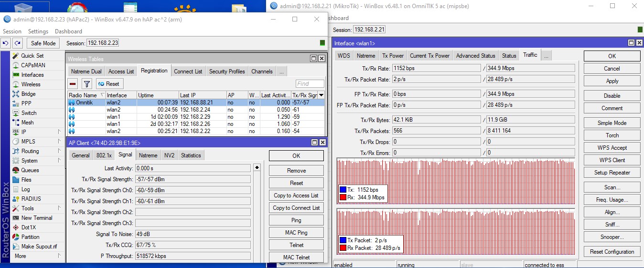644x268 pixels.
Task: Show more tabs with ellipsis in Wireless Tables
Action: click(282, 72)
